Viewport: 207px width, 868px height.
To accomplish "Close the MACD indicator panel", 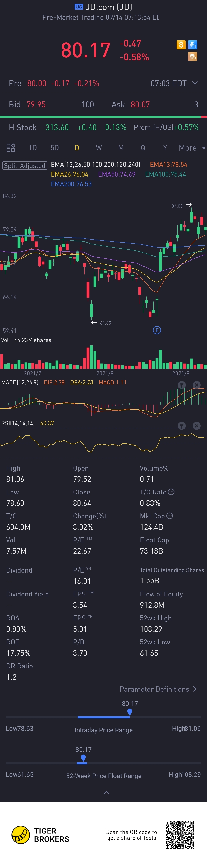I will (x=197, y=385).
